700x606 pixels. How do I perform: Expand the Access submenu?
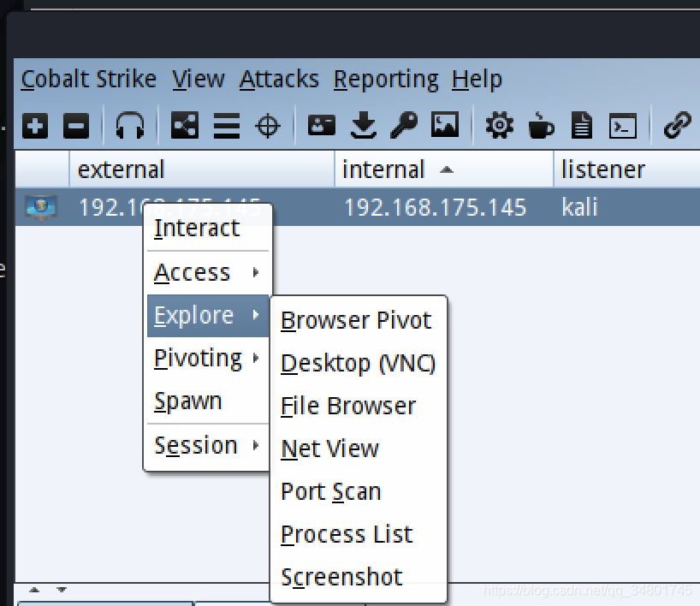tap(208, 272)
